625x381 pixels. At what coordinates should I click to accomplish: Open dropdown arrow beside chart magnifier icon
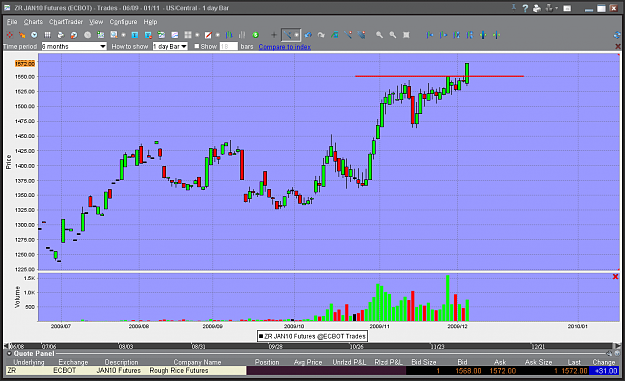coord(124,35)
